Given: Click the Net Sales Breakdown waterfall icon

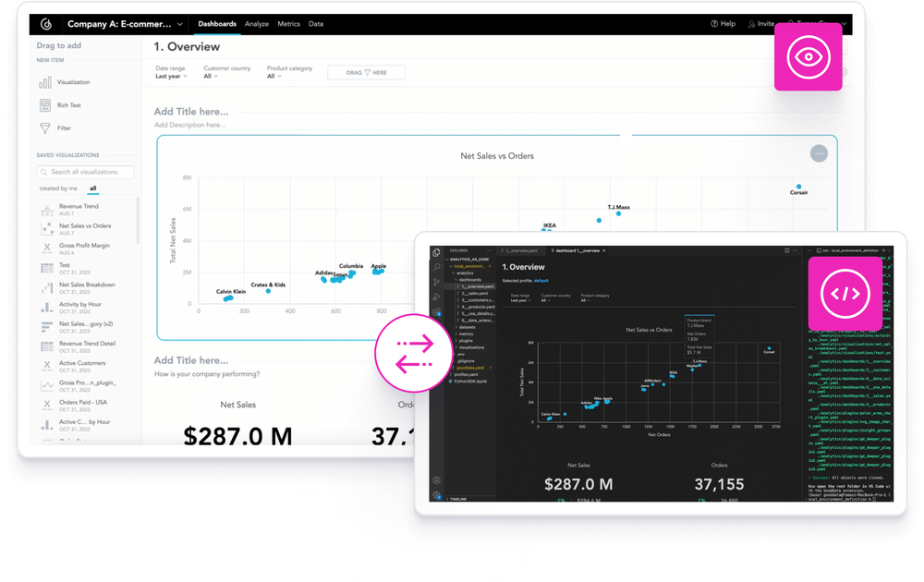Looking at the screenshot, I should tap(46, 288).
